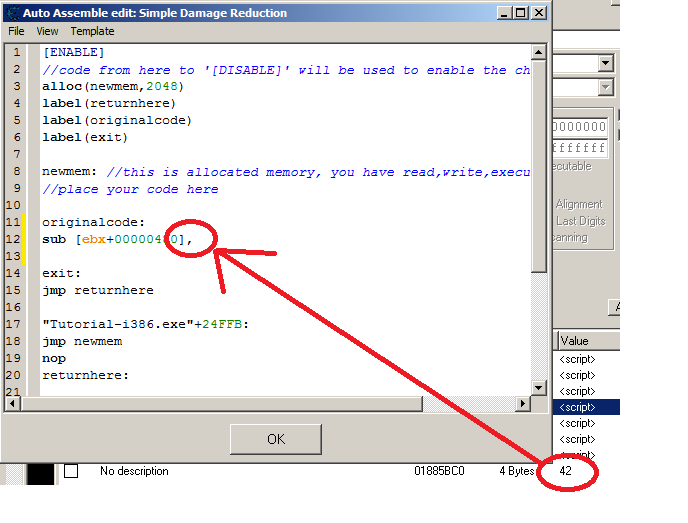This screenshot has height=523, width=688.
Task: Click the hex input field showing 0000000
Action: 580,127
